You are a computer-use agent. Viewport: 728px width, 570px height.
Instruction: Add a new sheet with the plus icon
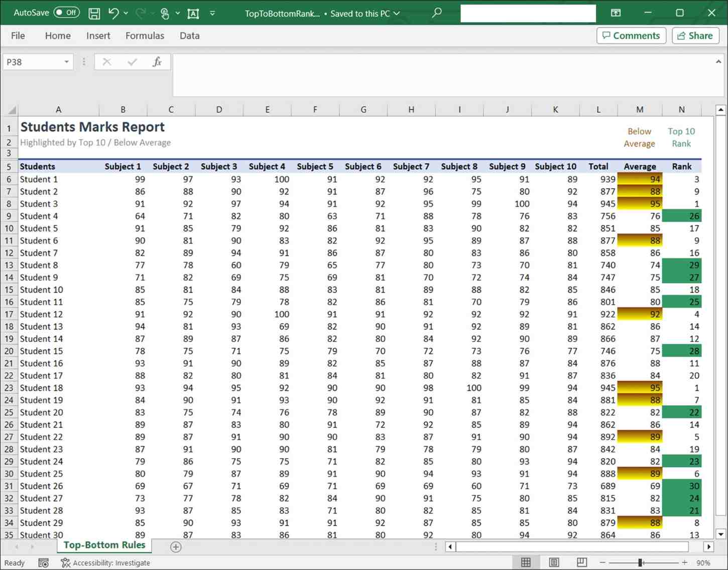(176, 547)
